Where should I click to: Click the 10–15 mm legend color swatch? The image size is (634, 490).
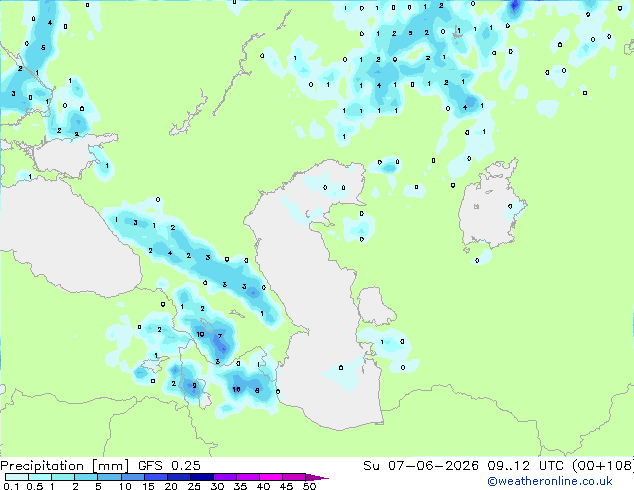coord(133,477)
